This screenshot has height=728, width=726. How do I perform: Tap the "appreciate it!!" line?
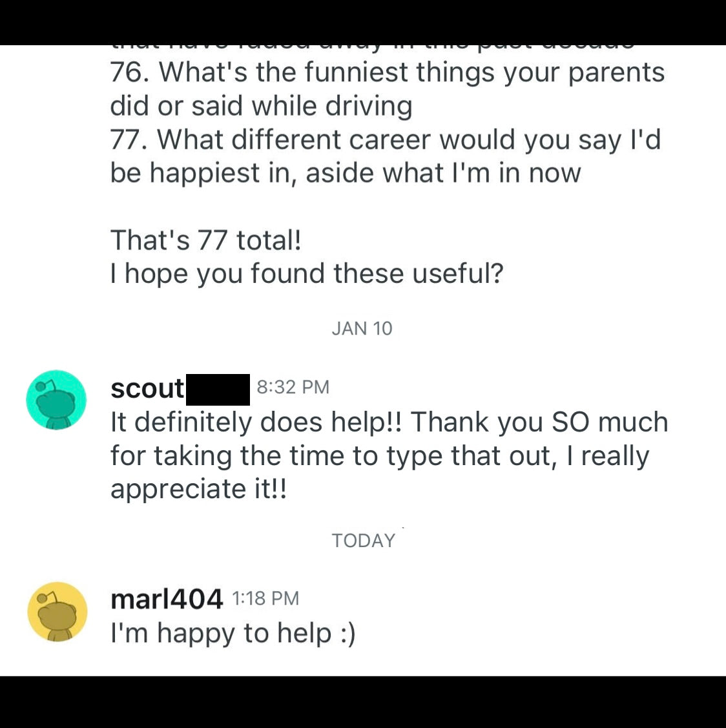[x=198, y=489]
